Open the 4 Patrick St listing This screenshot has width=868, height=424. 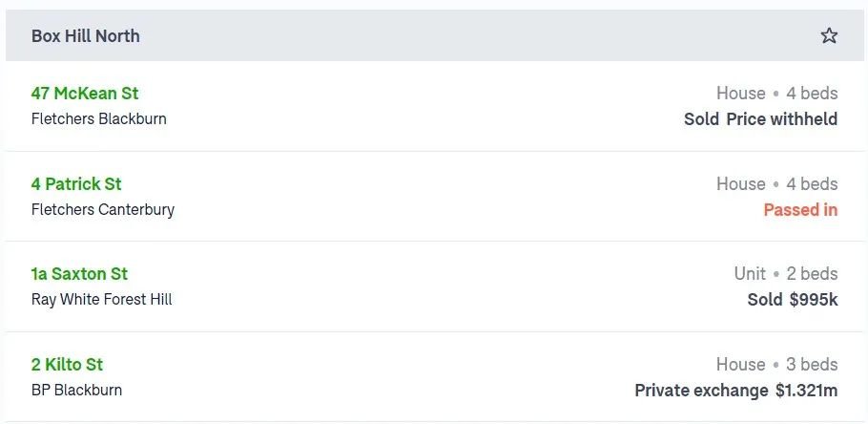(x=76, y=183)
